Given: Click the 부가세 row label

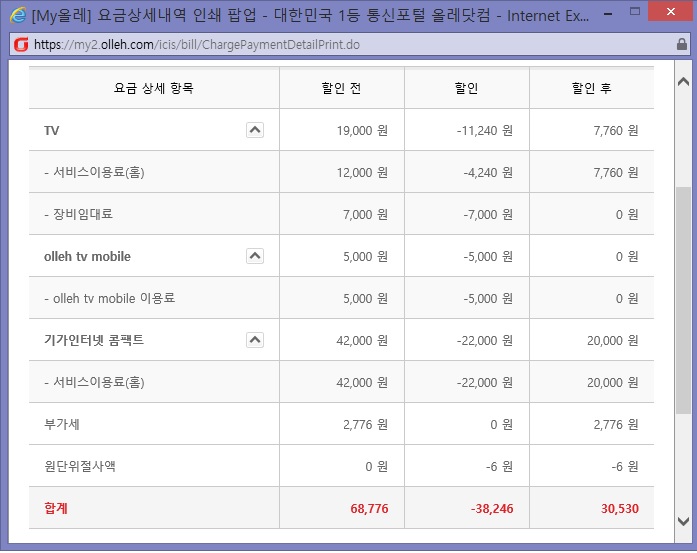Looking at the screenshot, I should tap(61, 424).
